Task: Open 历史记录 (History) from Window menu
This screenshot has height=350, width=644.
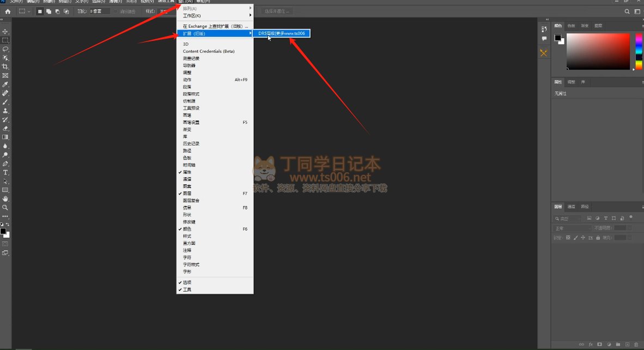Action: tap(191, 144)
